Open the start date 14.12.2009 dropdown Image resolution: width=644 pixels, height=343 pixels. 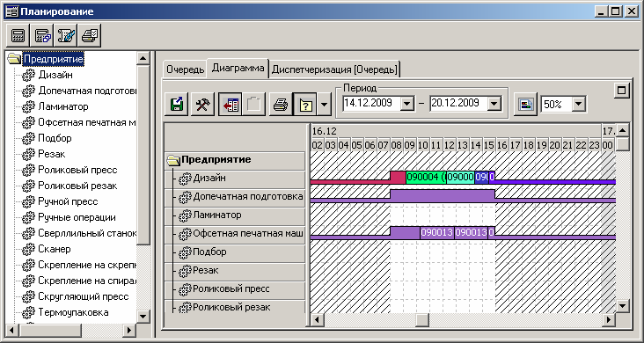click(407, 104)
